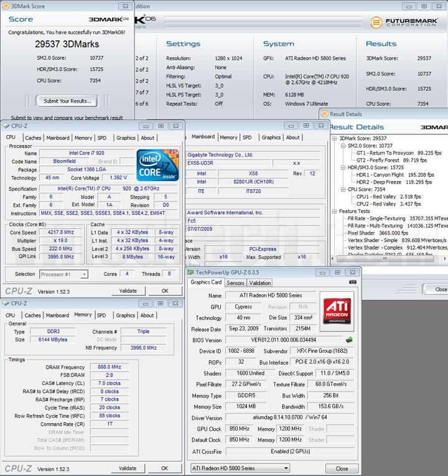
Task: Click OK in CPU-Z Memory window
Action: [164, 469]
